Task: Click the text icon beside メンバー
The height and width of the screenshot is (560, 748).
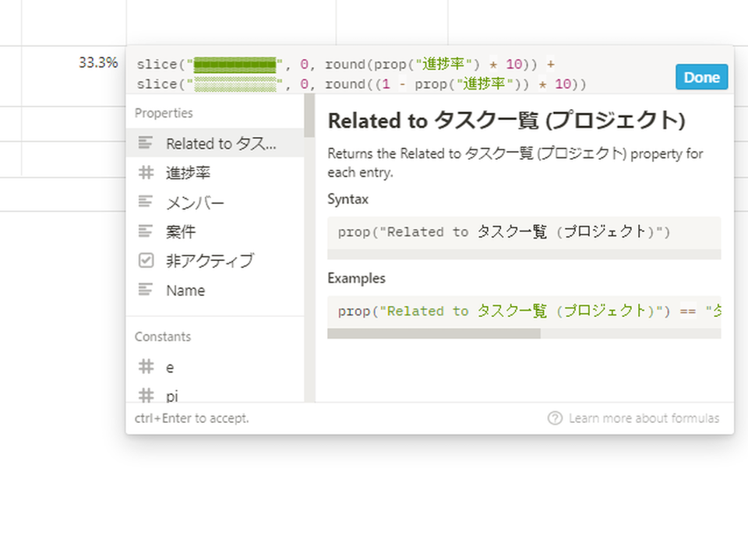Action: coord(146,202)
